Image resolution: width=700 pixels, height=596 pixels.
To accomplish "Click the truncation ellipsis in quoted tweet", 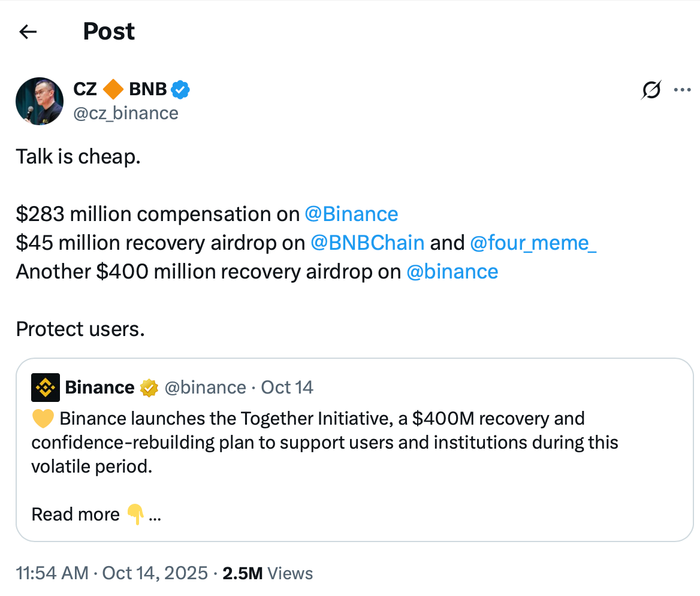I will click(x=155, y=514).
